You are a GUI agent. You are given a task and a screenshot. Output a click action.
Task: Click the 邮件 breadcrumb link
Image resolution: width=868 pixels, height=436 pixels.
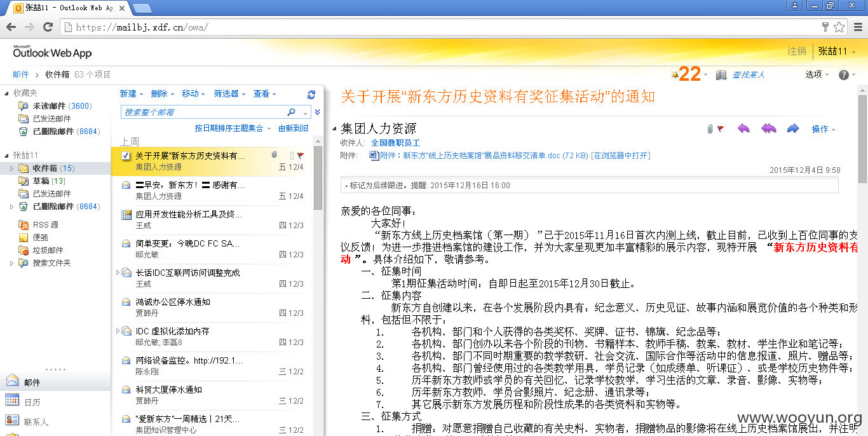click(x=21, y=75)
